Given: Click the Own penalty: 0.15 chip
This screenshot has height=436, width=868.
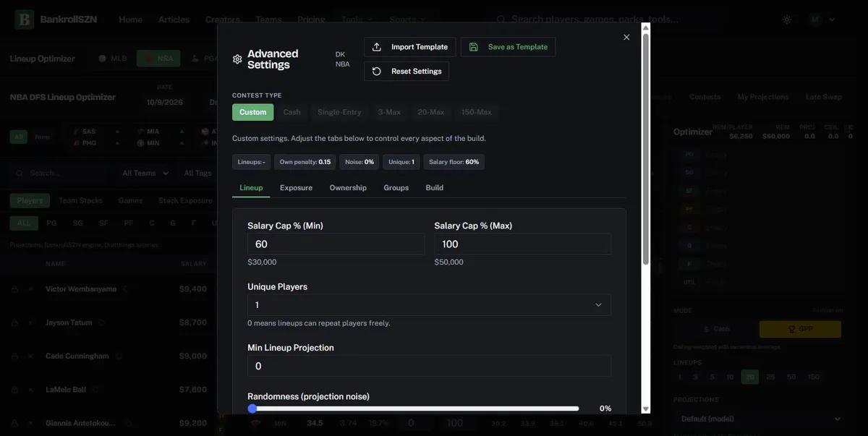Looking at the screenshot, I should point(305,162).
